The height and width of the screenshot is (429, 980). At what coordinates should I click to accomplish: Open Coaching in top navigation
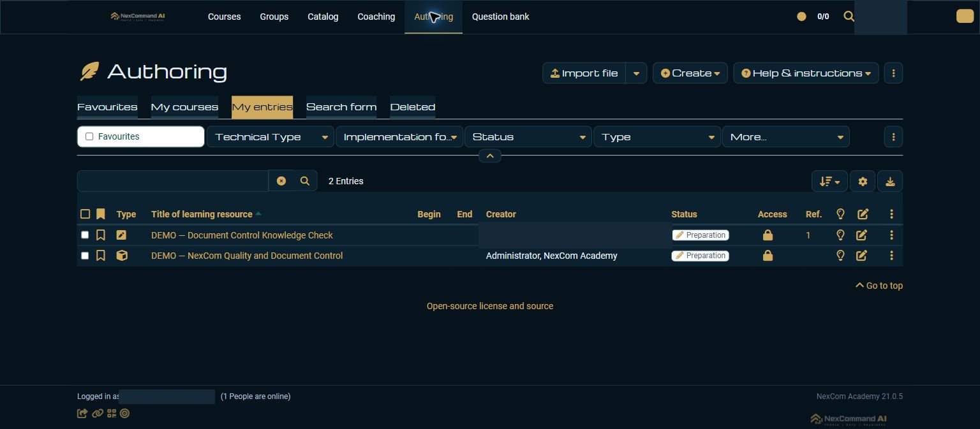pyautogui.click(x=376, y=17)
